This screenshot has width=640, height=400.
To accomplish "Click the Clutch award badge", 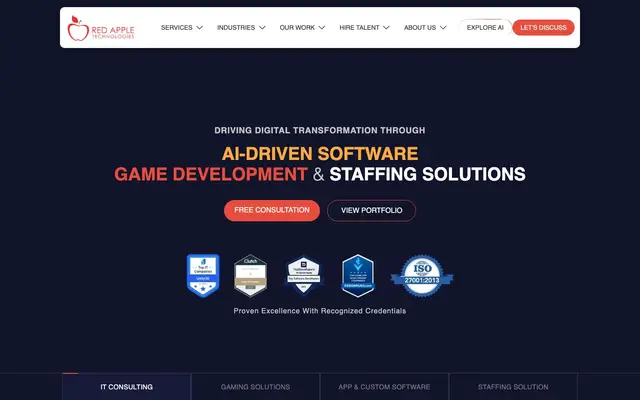I will [250, 276].
